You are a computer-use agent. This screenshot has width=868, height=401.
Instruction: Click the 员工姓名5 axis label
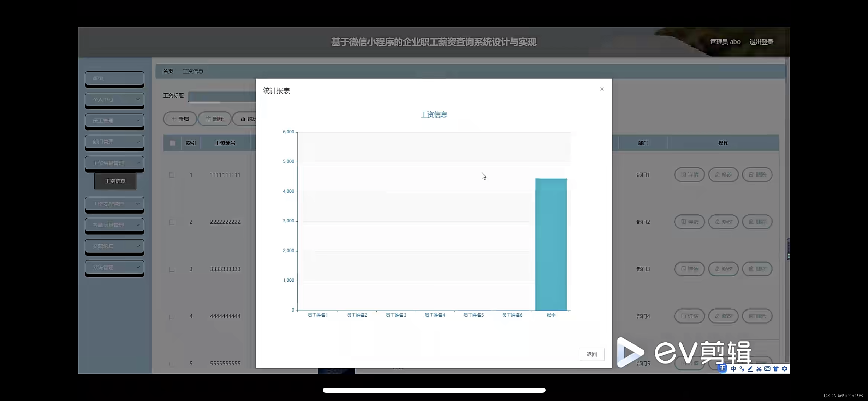tap(473, 315)
